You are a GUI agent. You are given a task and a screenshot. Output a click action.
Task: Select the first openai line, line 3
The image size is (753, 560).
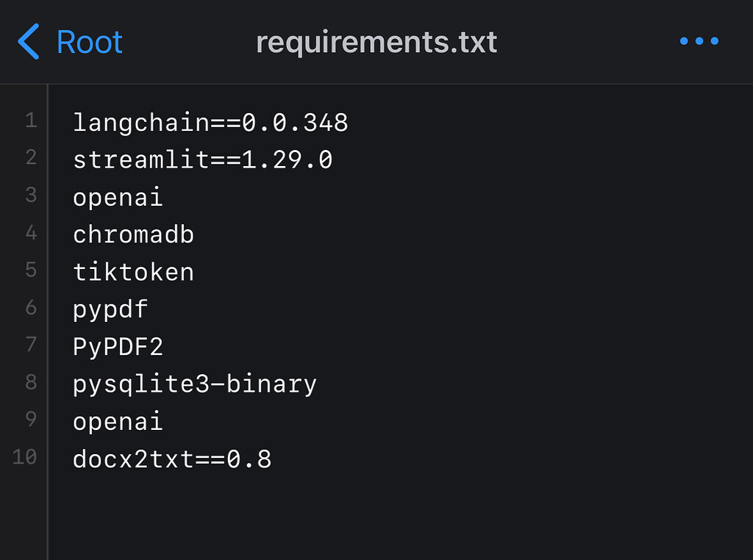coord(118,198)
